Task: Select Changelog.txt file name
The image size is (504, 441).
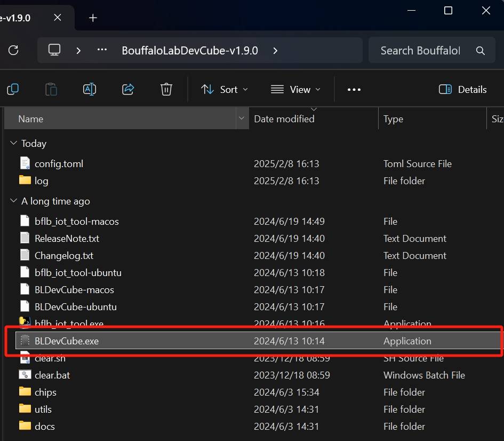Action: (x=64, y=255)
